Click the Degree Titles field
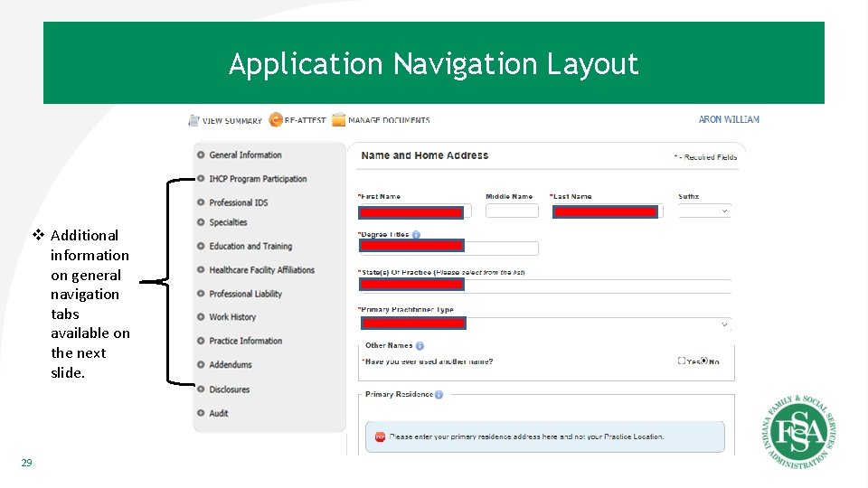Viewport: 868px width, 488px height. click(448, 248)
